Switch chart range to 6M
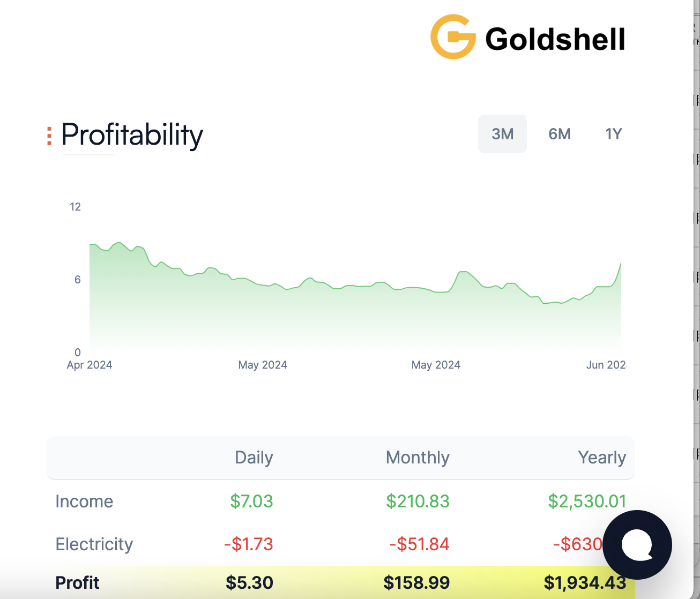Screen dimensions: 700x599 tap(559, 134)
